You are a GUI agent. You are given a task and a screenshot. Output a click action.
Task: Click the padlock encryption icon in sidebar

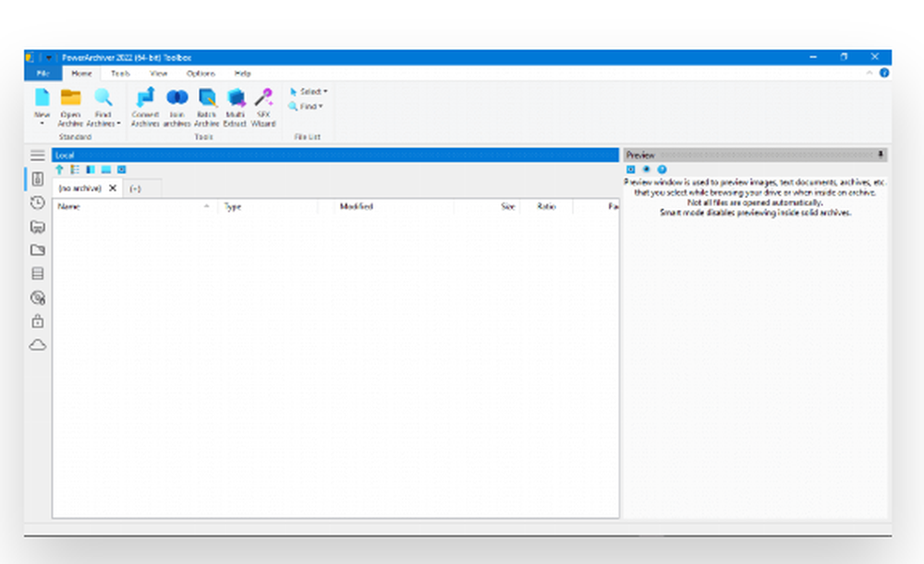coord(38,321)
